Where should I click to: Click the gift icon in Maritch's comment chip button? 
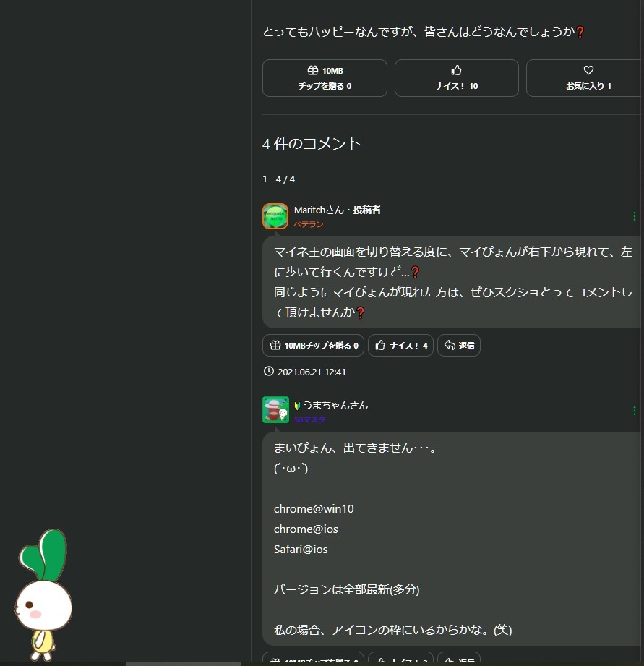(275, 345)
